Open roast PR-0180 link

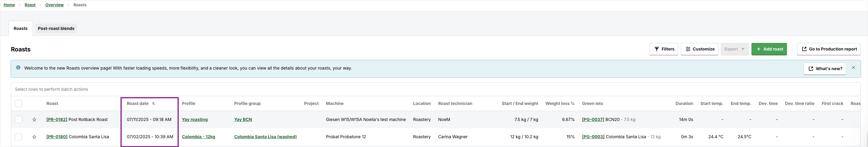pos(57,137)
